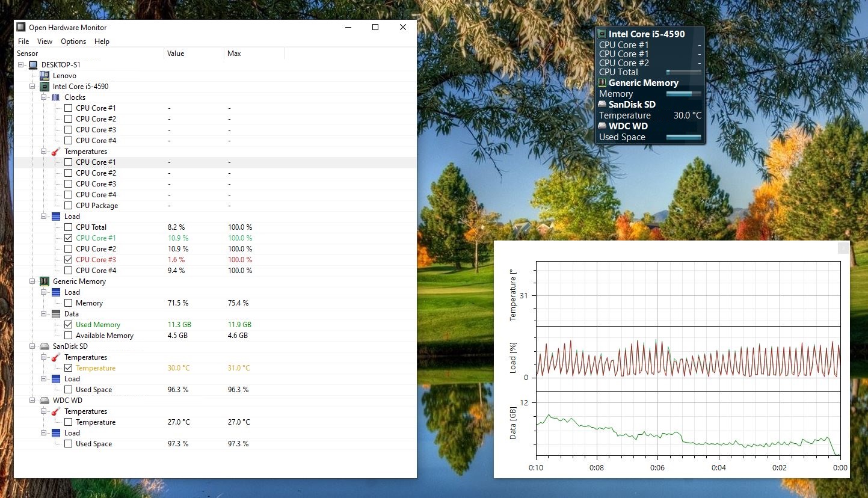Click the SanDisk SD drive icon in tree
868x498 pixels.
coord(45,346)
